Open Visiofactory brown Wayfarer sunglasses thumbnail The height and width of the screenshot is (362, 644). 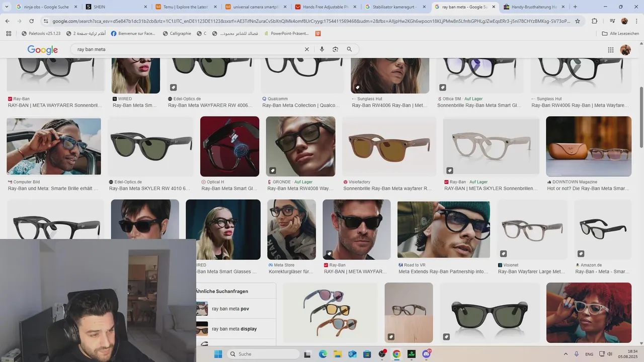[x=389, y=146]
